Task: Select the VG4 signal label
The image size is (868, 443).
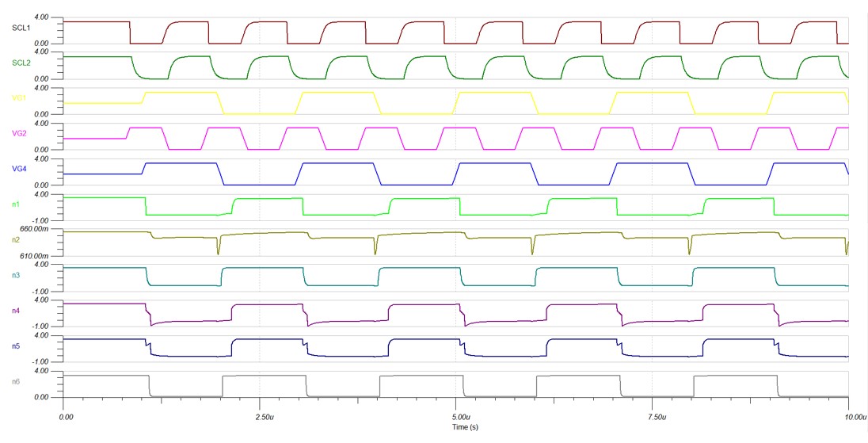Action: click(x=19, y=169)
